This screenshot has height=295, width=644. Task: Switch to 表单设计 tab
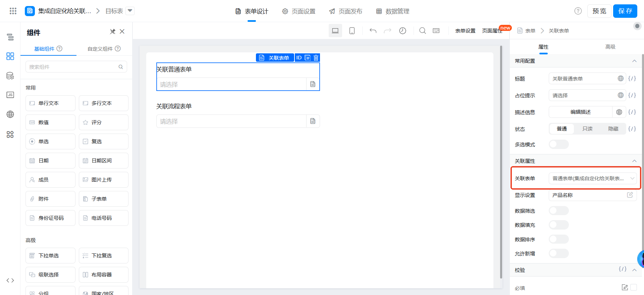point(252,11)
